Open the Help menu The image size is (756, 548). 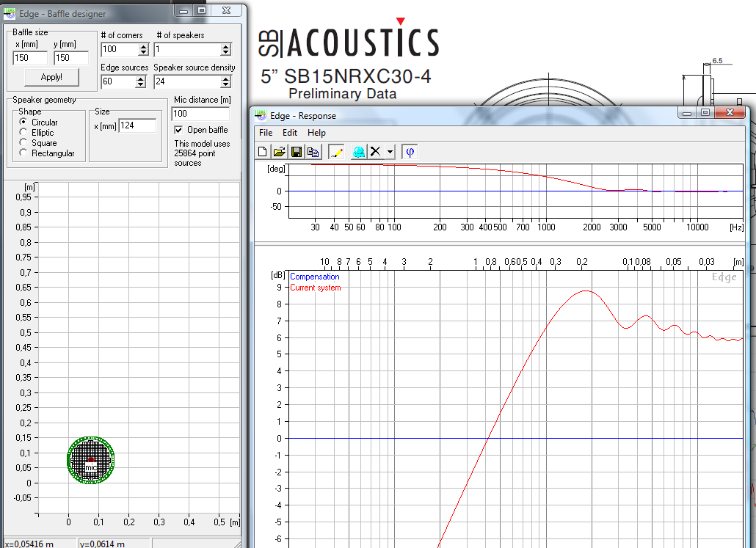click(x=316, y=133)
